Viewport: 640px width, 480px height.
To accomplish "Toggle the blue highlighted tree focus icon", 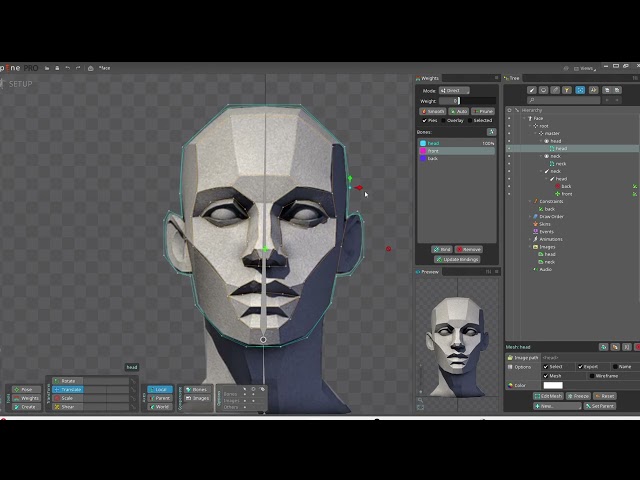I will (580, 90).
